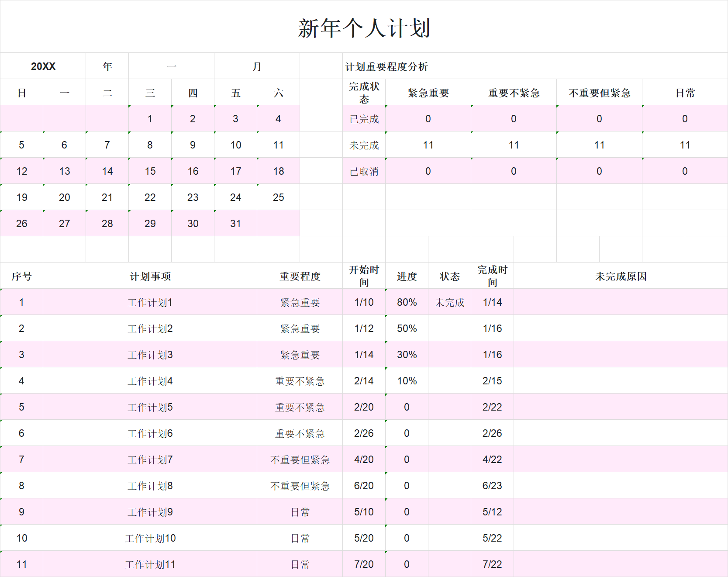728x577 pixels.
Task: Select the 工作计划1 plan item
Action: [x=150, y=302]
